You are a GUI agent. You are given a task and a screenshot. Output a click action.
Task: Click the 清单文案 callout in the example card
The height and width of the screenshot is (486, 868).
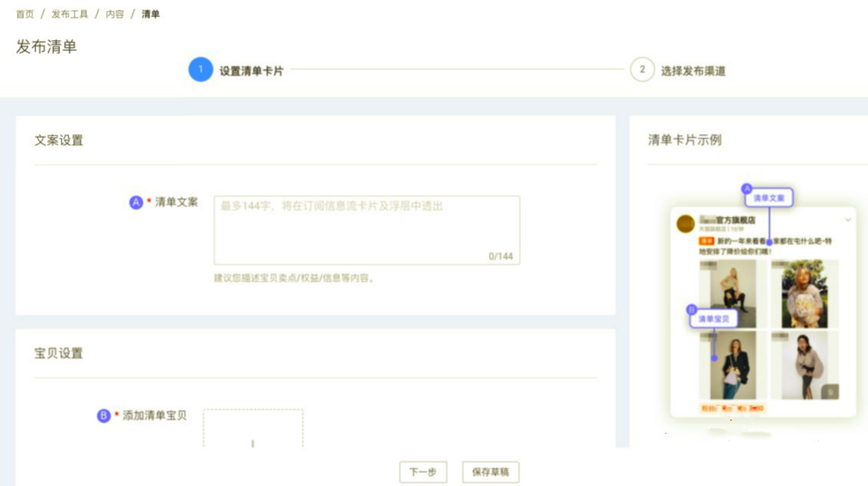click(769, 198)
